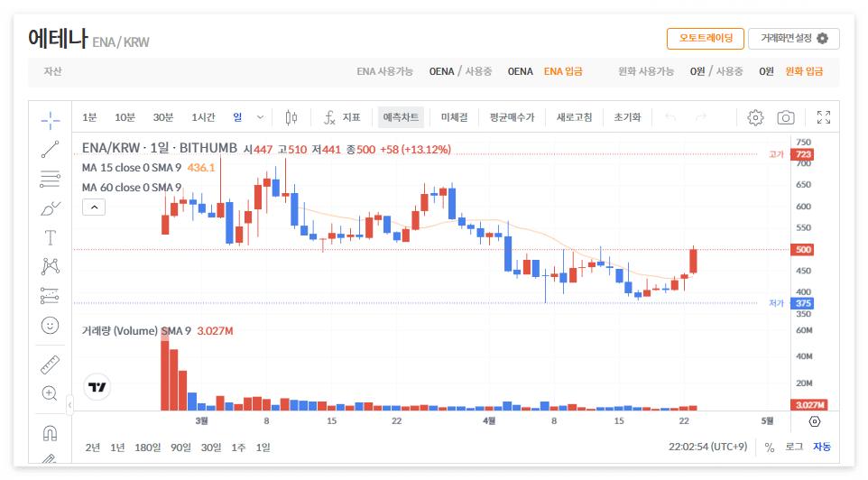Image resolution: width=868 pixels, height=480 pixels.
Task: Undo the last chart action
Action: [670, 117]
